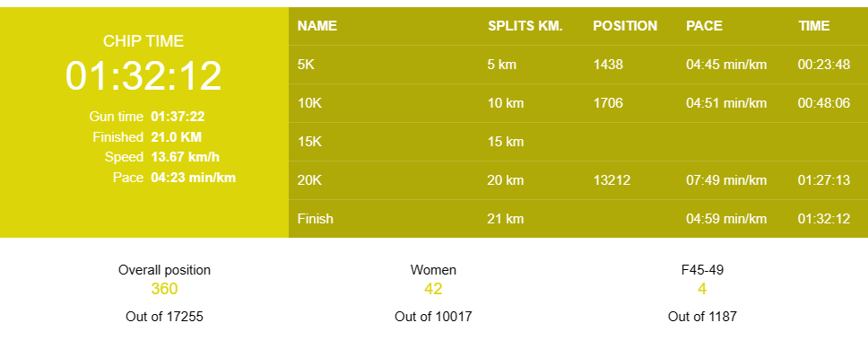Open the Women ranking number 42
868x349 pixels.
(x=433, y=289)
